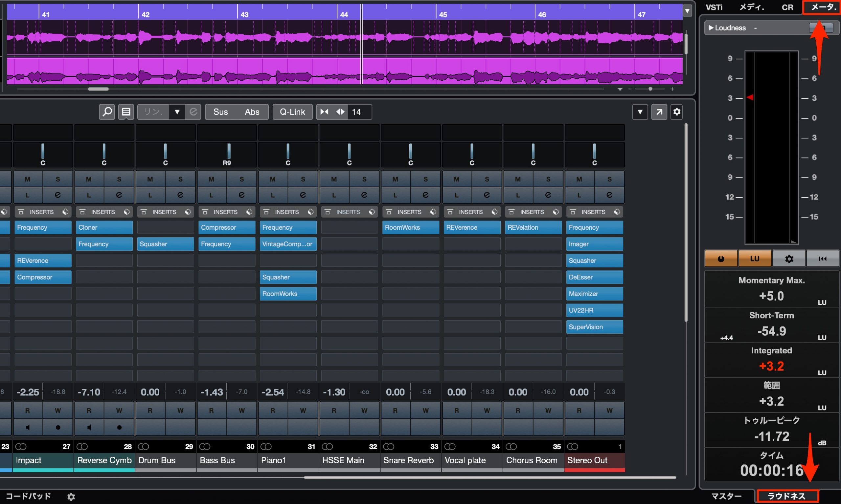This screenshot has width=841, height=504.
Task: Solo the Drum Bus channel
Action: point(180,179)
